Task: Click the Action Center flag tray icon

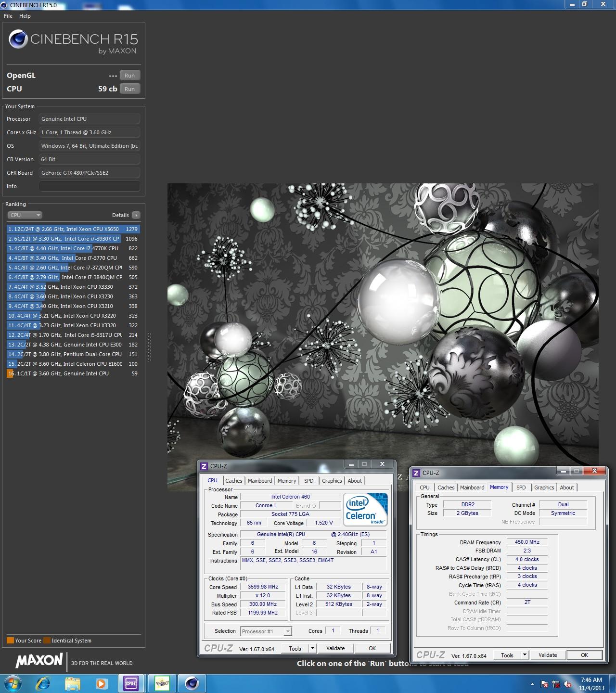Action: point(544,684)
